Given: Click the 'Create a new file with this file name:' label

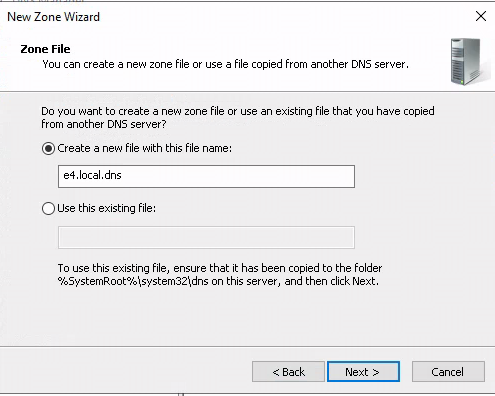Looking at the screenshot, I should click(144, 148).
